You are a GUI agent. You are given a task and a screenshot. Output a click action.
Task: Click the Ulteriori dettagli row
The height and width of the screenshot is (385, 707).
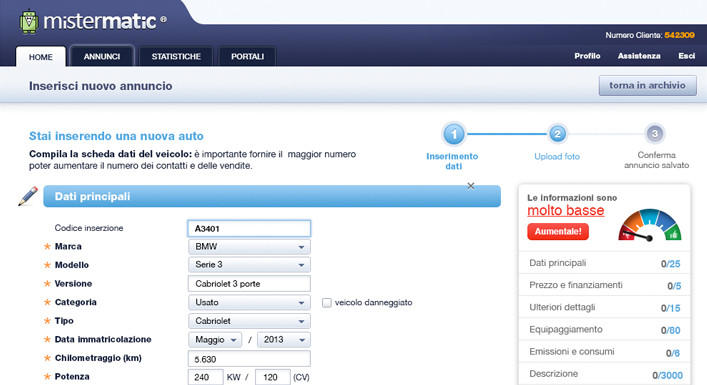(x=605, y=307)
